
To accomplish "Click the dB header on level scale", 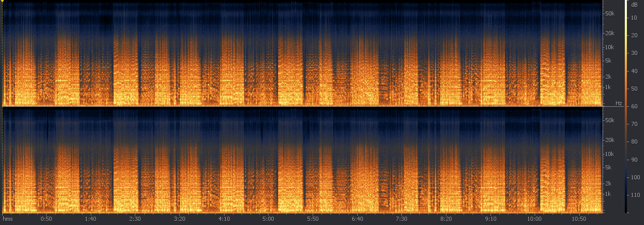I will [634, 4].
